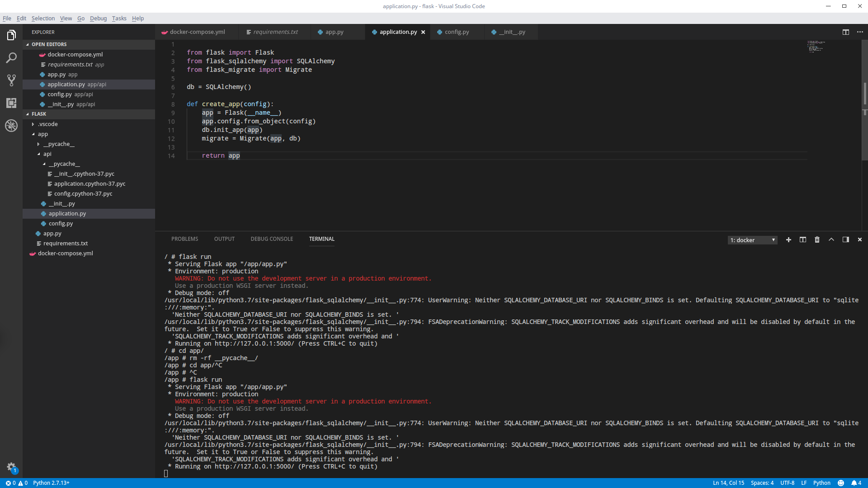This screenshot has height=488, width=868.
Task: Open the File menu
Action: 7,19
